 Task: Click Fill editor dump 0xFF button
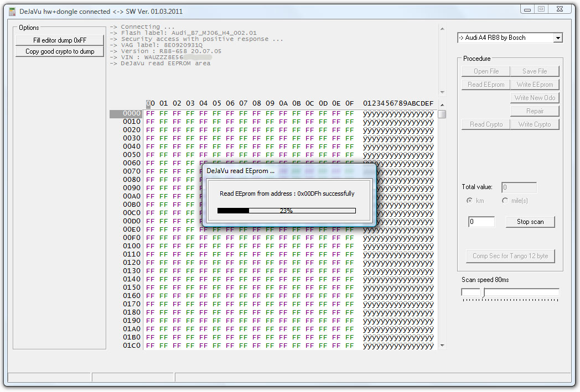tap(60, 40)
